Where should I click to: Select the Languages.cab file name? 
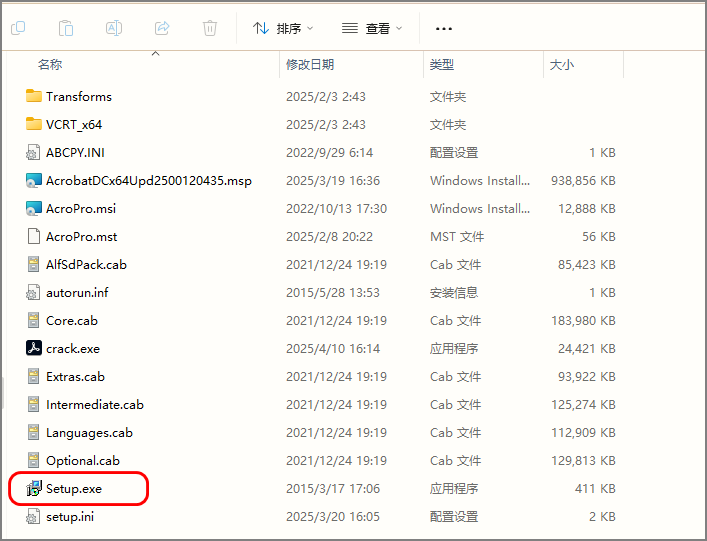[x=89, y=432]
